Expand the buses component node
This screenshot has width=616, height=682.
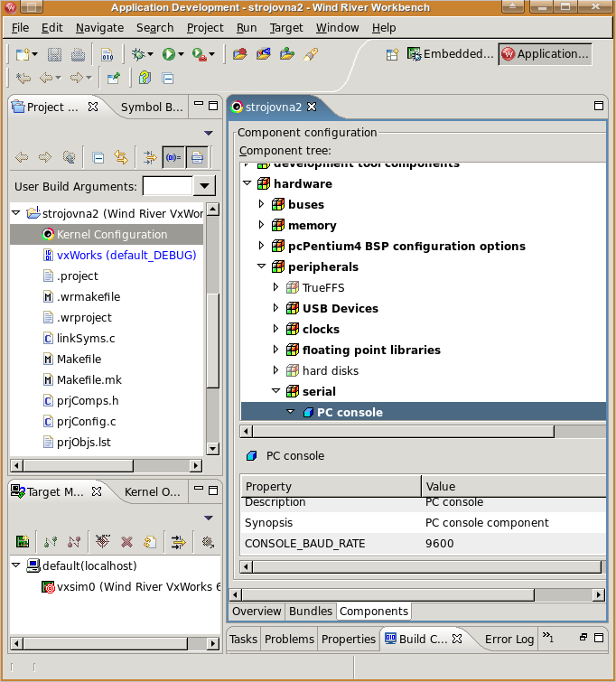[x=261, y=204]
